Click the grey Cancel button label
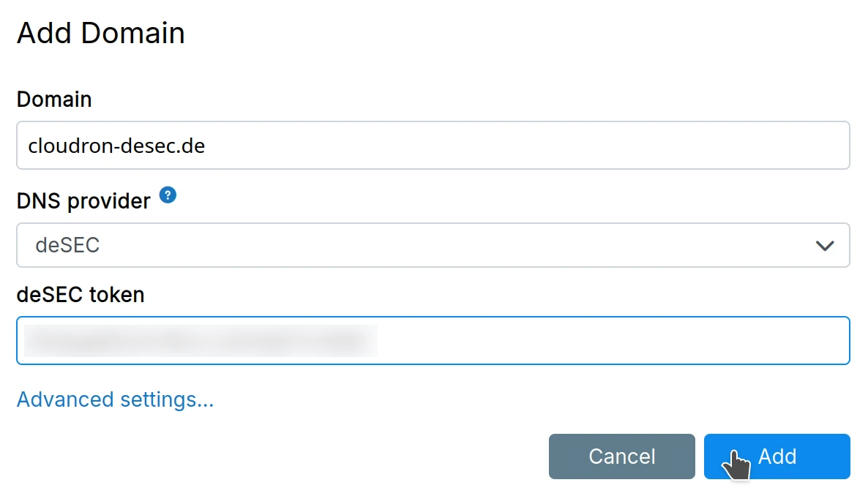The width and height of the screenshot is (868, 496). click(621, 456)
